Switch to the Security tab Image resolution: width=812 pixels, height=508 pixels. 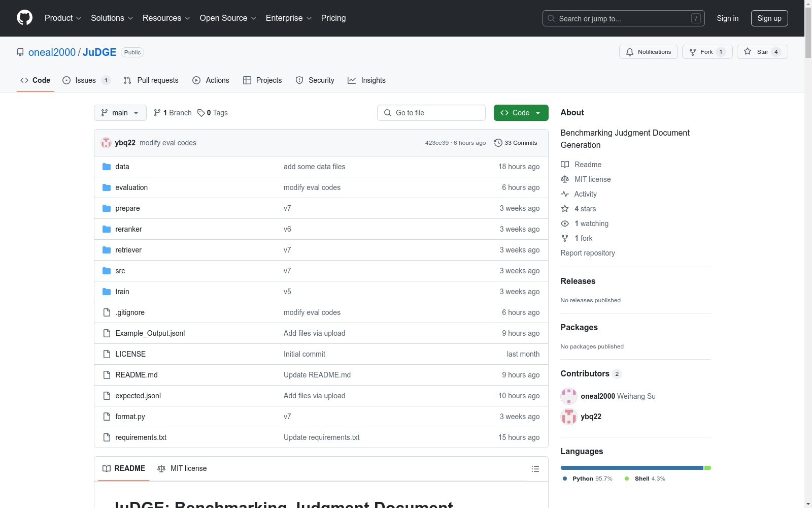315,80
